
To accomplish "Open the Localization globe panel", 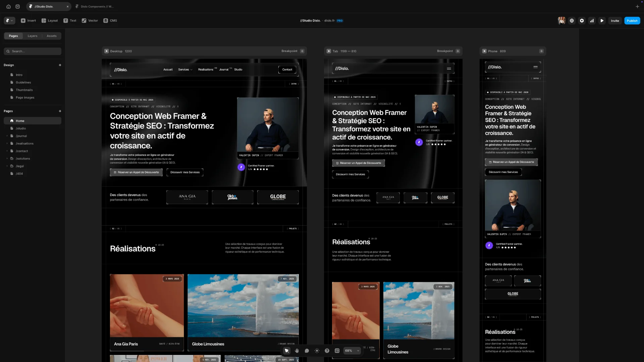I will point(572,20).
